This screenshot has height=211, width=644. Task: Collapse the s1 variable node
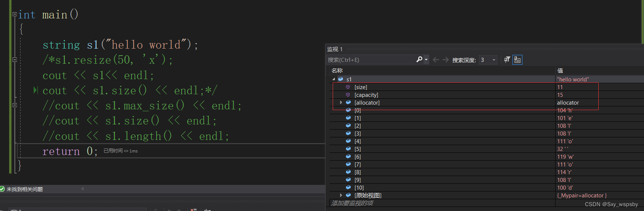(x=334, y=79)
